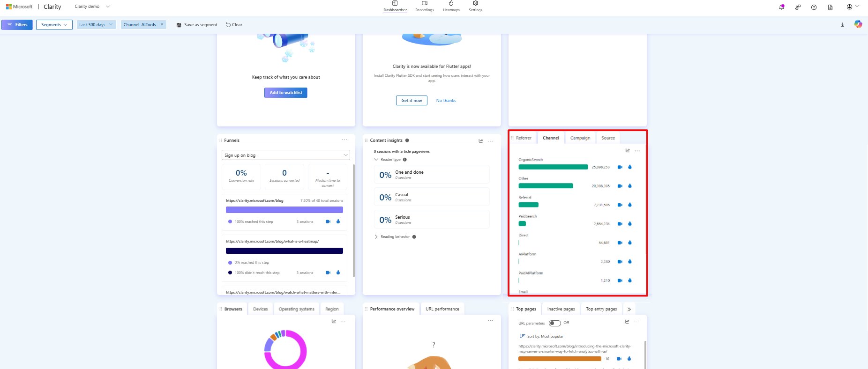The height and width of the screenshot is (369, 868).
Task: Switch to the Devices tab
Action: click(260, 309)
